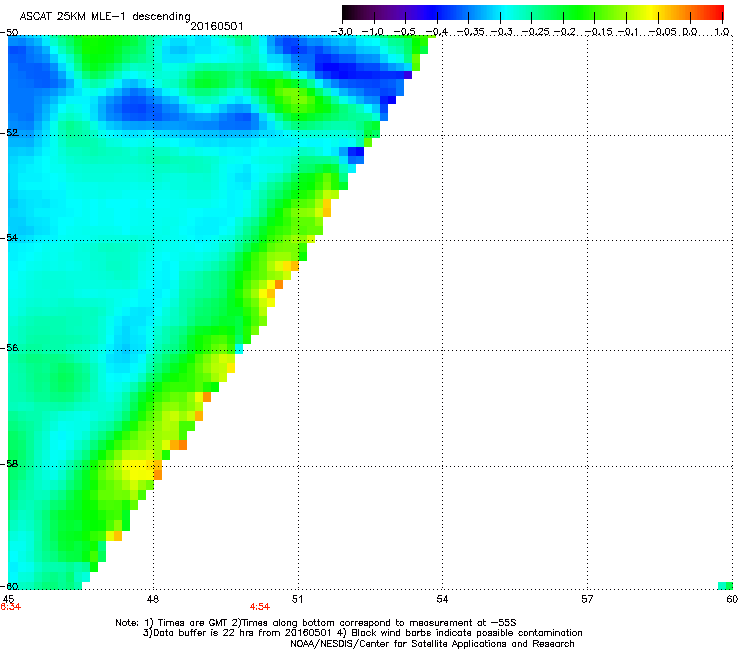This screenshot has width=740, height=650.
Task: Click the -0.2 color scale label
Action: point(565,32)
